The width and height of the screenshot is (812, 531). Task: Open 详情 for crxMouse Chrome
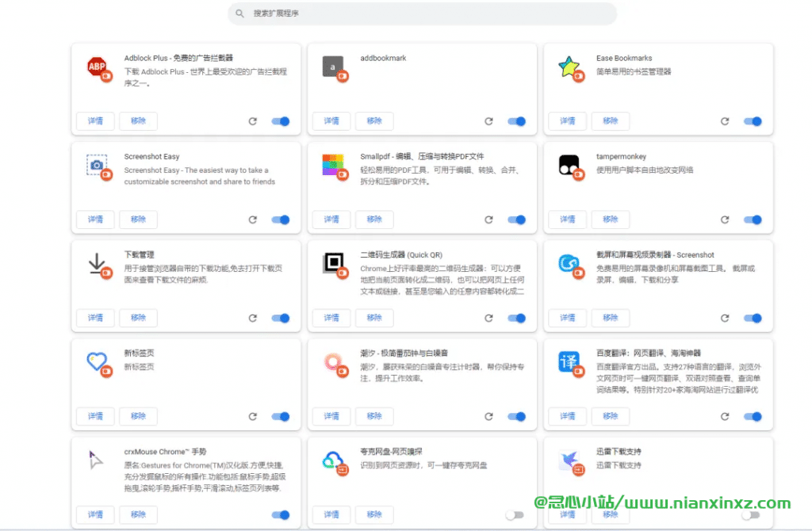click(x=95, y=514)
